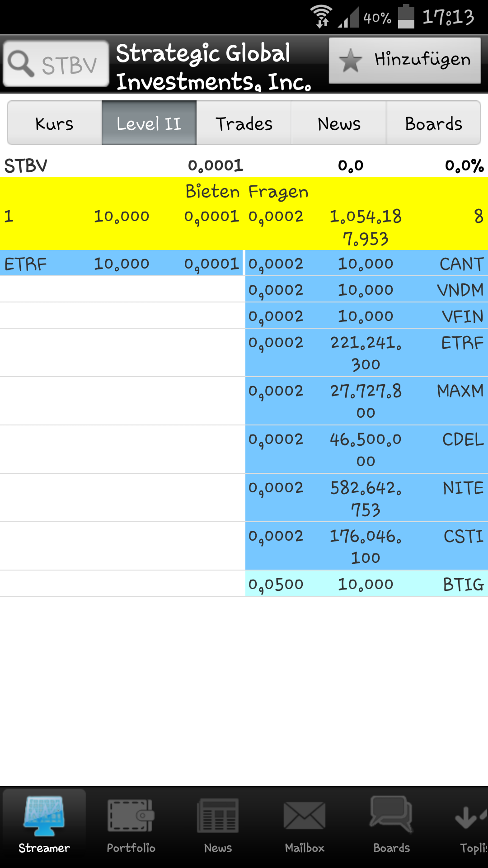Screen dimensions: 488x868
Task: Tap the STBV quote ticker label
Action: [x=26, y=166]
